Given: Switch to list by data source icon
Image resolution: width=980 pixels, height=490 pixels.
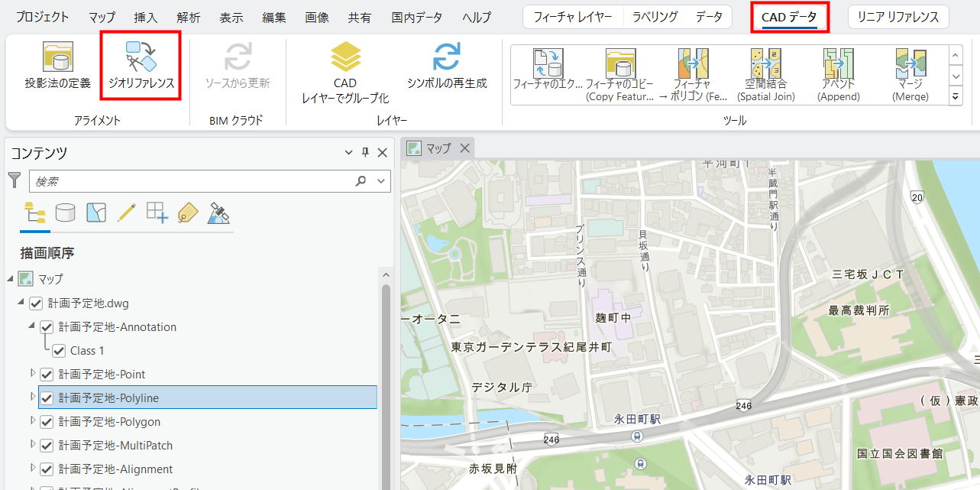Looking at the screenshot, I should pos(66,213).
